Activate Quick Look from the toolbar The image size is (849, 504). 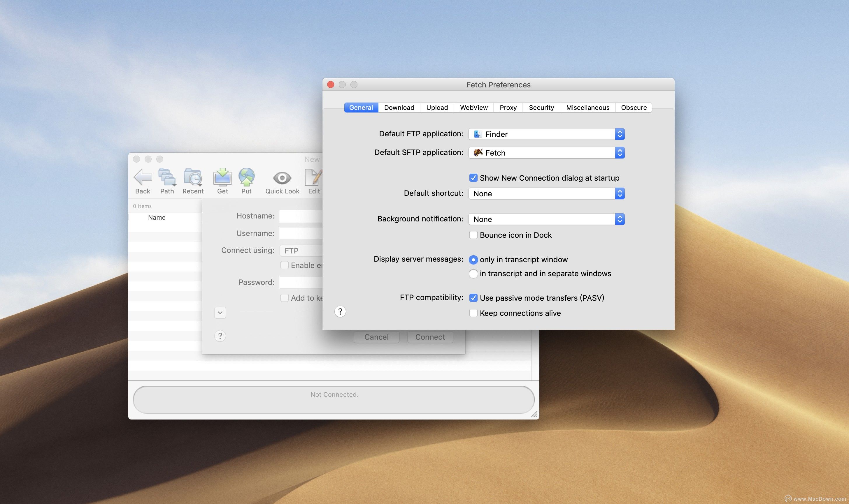[282, 177]
